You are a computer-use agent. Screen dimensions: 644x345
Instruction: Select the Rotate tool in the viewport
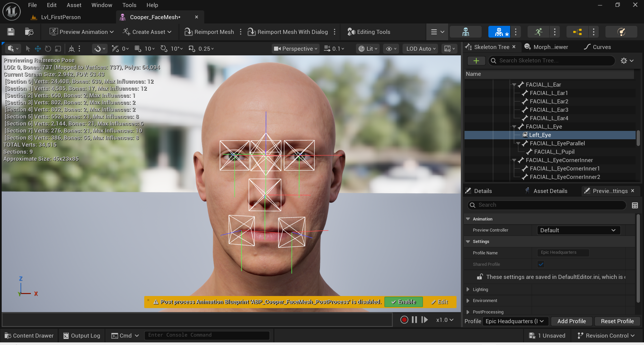point(48,49)
